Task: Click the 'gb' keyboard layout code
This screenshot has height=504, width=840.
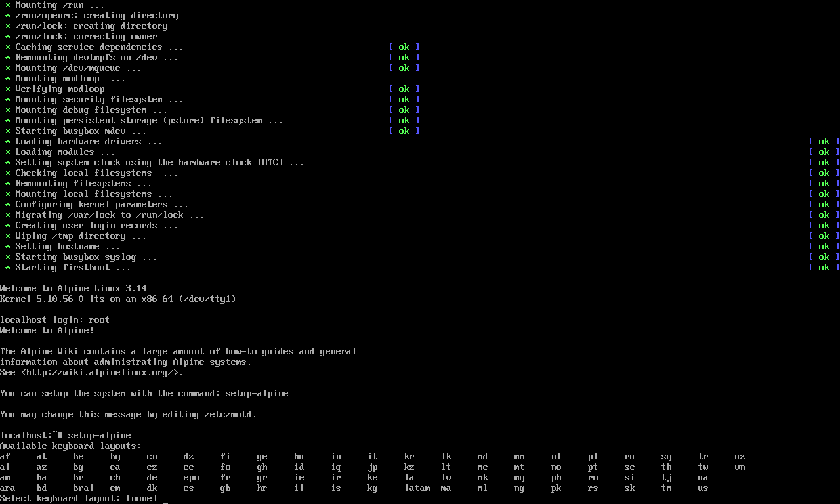Action: (226, 488)
